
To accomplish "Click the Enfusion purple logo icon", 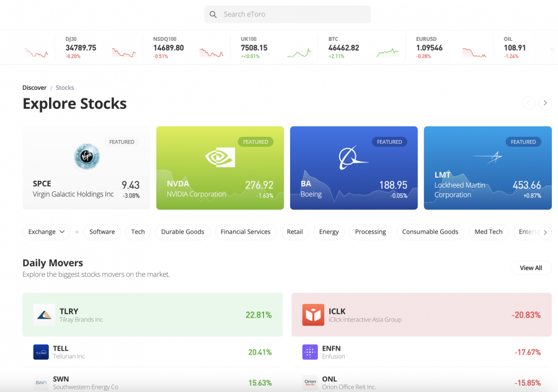I will tap(310, 352).
